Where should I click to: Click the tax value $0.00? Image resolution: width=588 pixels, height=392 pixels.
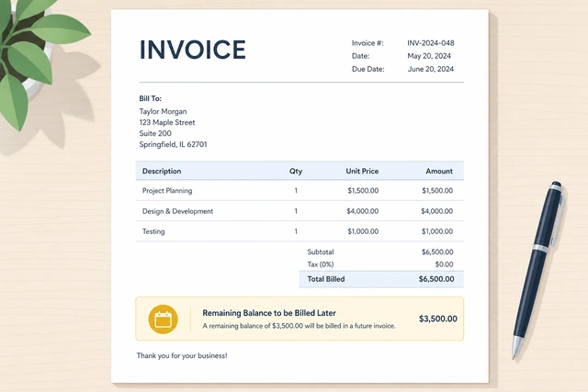click(444, 264)
